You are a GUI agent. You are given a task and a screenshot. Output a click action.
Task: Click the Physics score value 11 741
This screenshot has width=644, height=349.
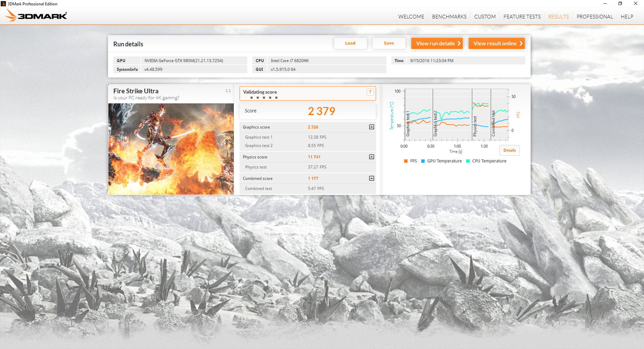[x=314, y=157]
